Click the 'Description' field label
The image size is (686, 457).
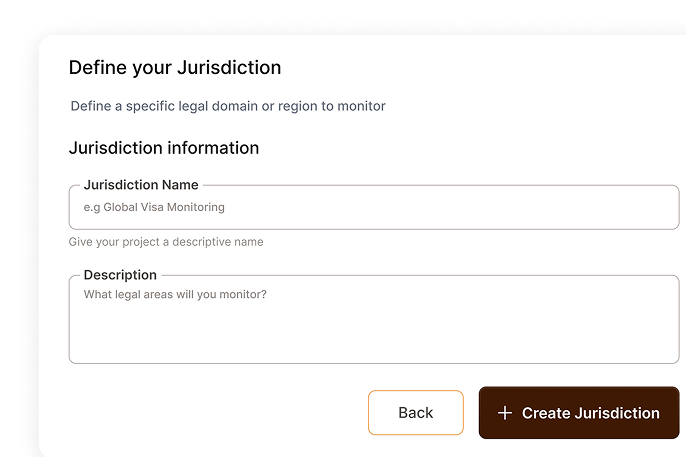[120, 275]
